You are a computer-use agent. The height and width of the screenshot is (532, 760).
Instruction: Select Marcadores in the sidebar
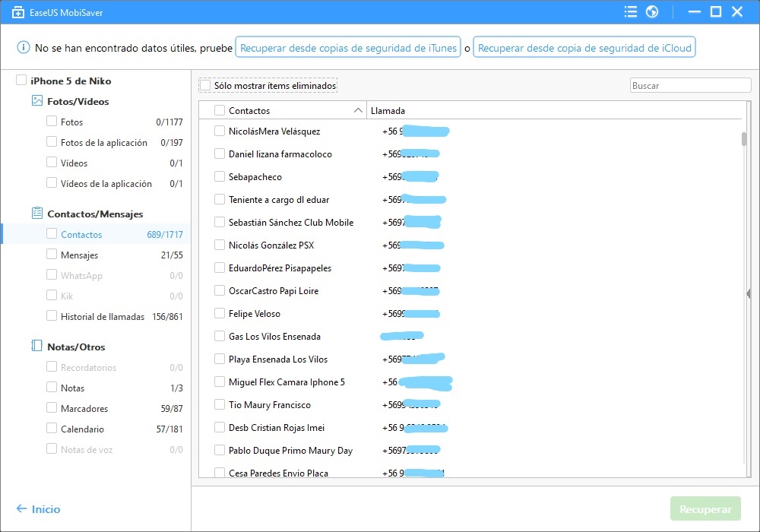84,409
